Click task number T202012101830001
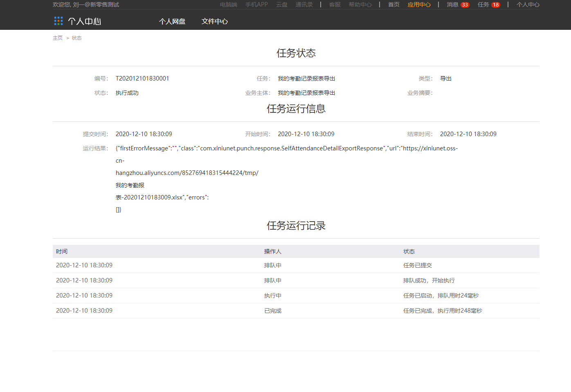The width and height of the screenshot is (571, 392). tap(142, 78)
